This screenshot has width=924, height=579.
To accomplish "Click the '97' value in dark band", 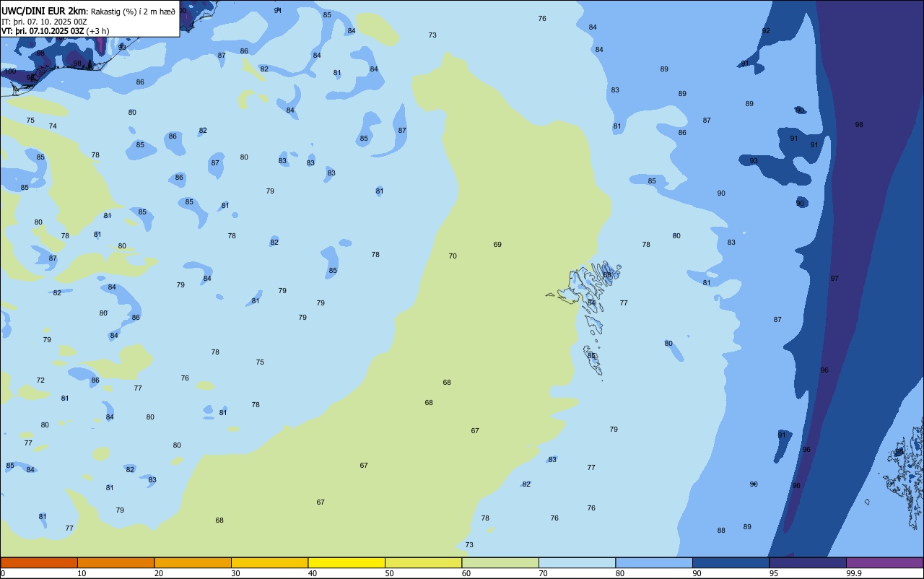I will click(x=834, y=279).
